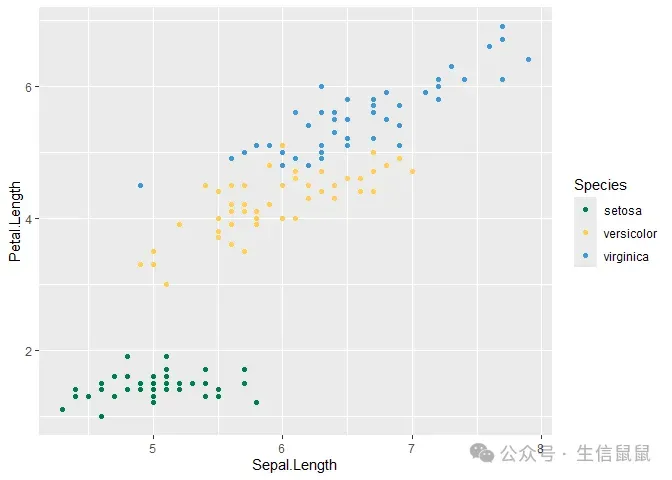Click the 公众号 watermark text
This screenshot has width=672, height=480.
coord(528,453)
